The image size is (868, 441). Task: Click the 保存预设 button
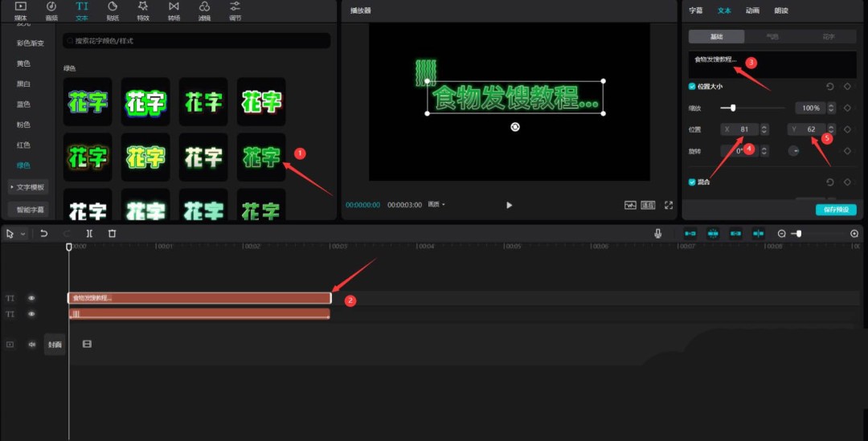click(836, 210)
